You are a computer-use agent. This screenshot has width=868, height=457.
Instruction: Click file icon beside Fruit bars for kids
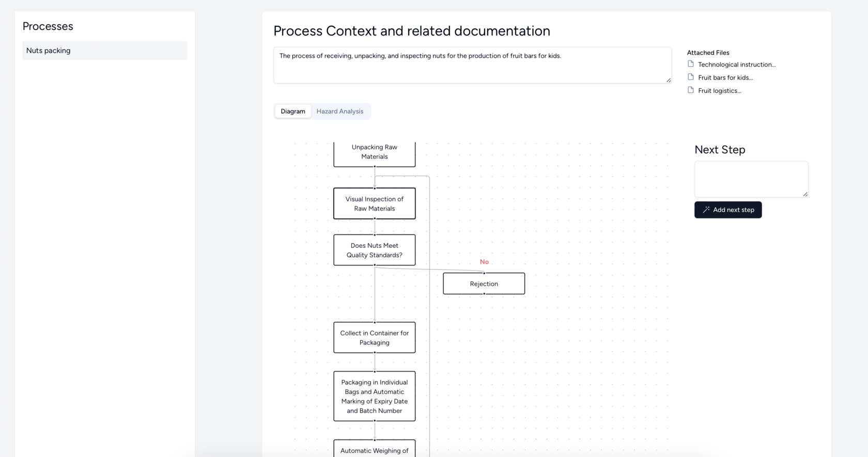691,77
